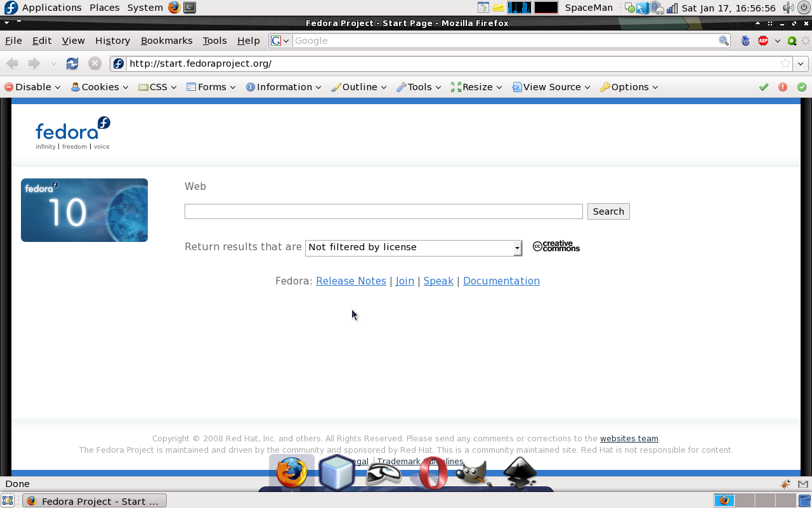Image resolution: width=812 pixels, height=508 pixels.
Task: Expand the Forms toolbar menu
Action: (211, 87)
